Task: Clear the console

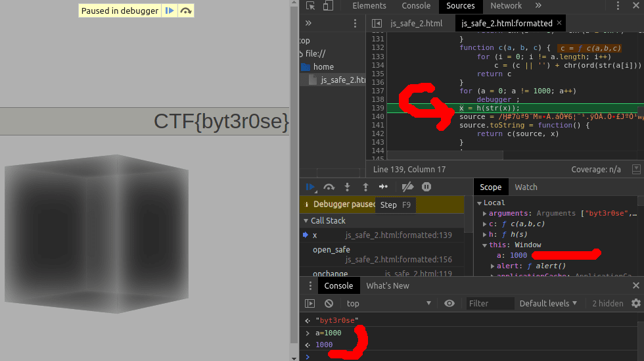Action: tap(329, 303)
